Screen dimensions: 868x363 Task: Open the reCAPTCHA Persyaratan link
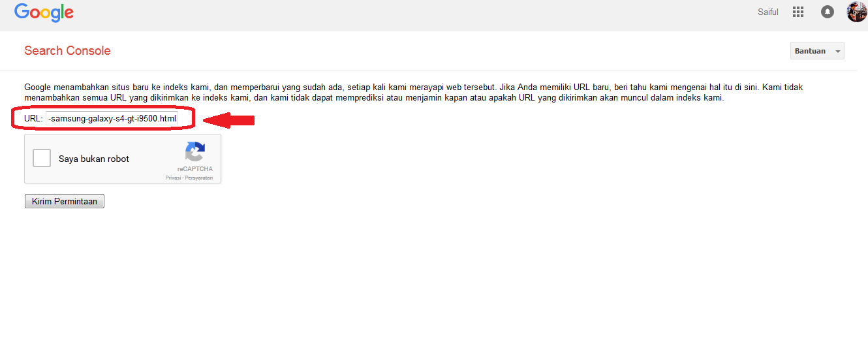[x=198, y=178]
